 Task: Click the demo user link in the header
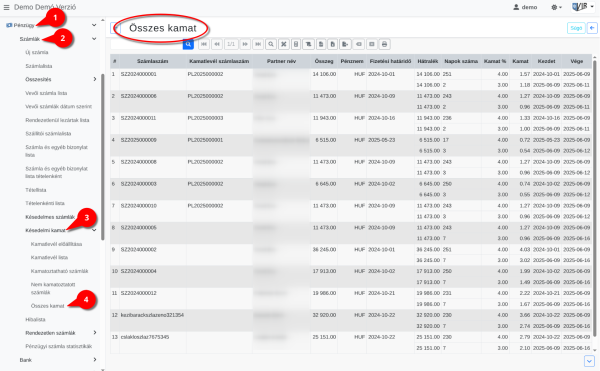525,7
